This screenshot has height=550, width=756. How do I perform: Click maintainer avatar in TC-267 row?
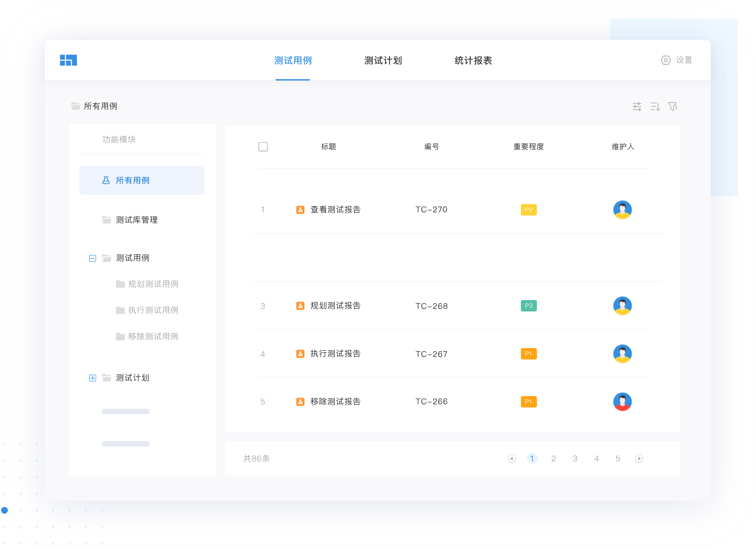click(622, 354)
